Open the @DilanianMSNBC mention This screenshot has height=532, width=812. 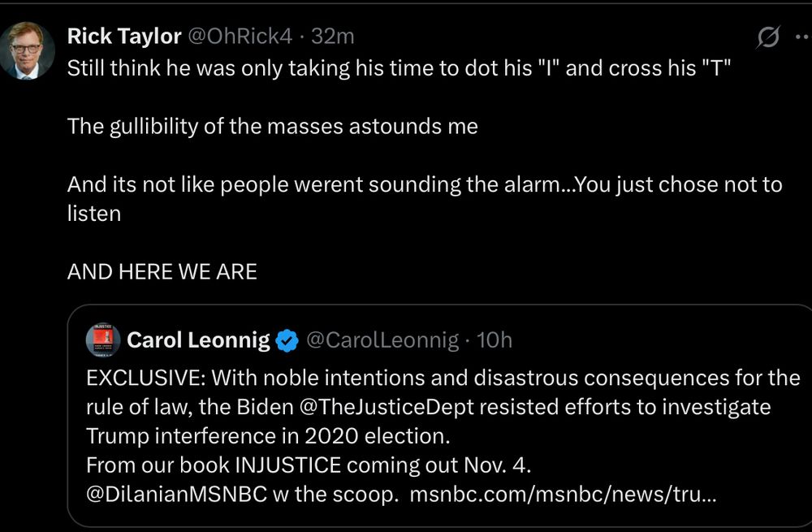tap(176, 494)
